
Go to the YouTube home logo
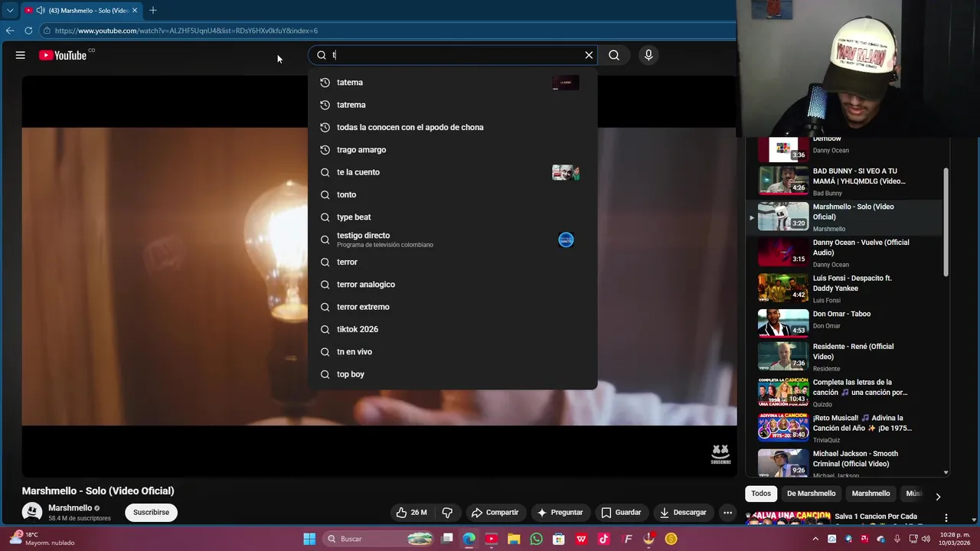click(x=63, y=55)
